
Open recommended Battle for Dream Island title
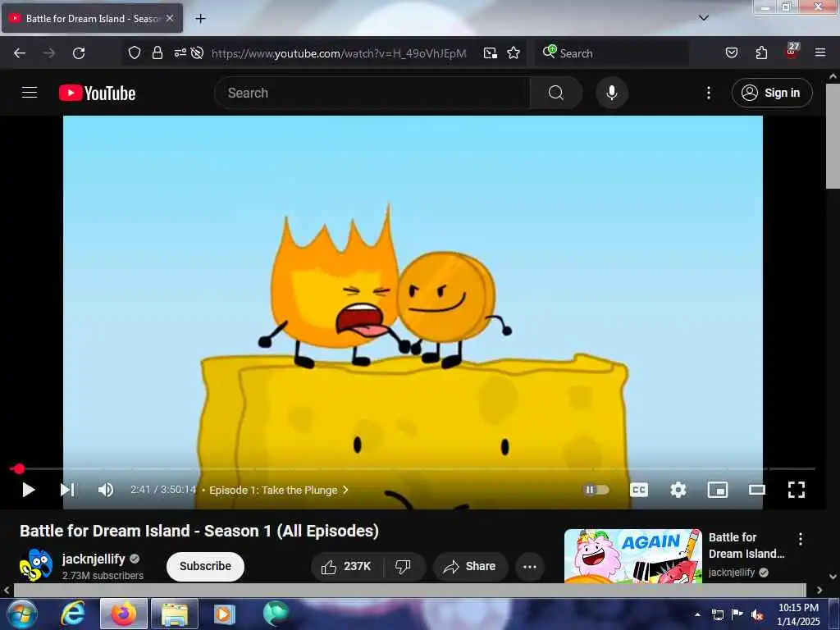click(x=746, y=546)
